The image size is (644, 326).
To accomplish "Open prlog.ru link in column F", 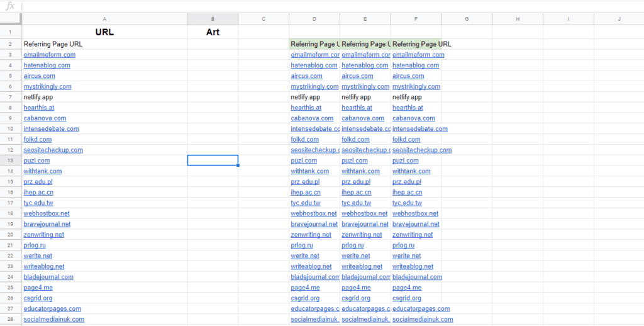I will [404, 245].
